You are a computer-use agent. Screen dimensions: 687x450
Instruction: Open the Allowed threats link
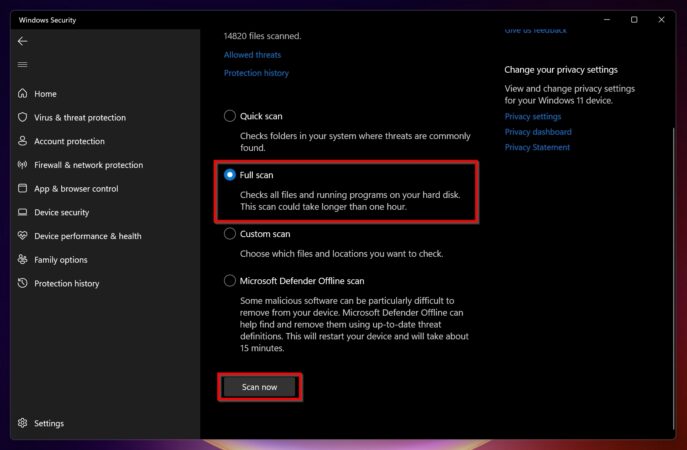[252, 55]
